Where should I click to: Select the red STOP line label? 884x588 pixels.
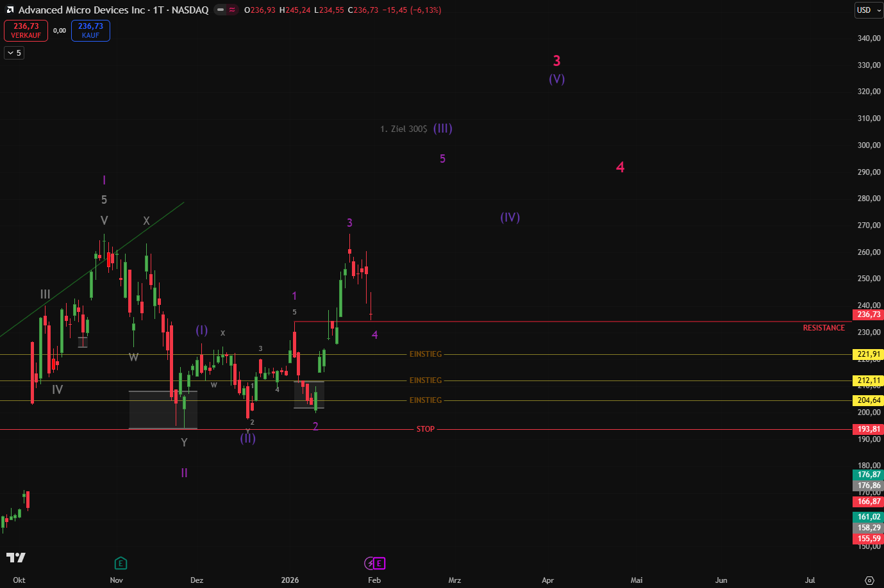(x=426, y=429)
